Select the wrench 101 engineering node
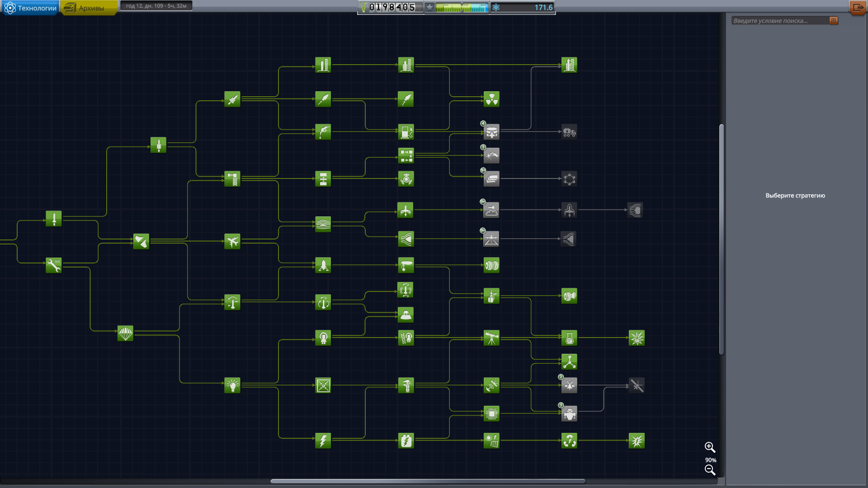 (54, 265)
